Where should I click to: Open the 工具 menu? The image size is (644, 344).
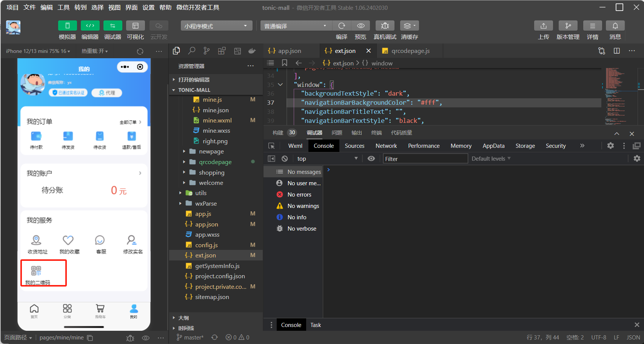[63, 7]
